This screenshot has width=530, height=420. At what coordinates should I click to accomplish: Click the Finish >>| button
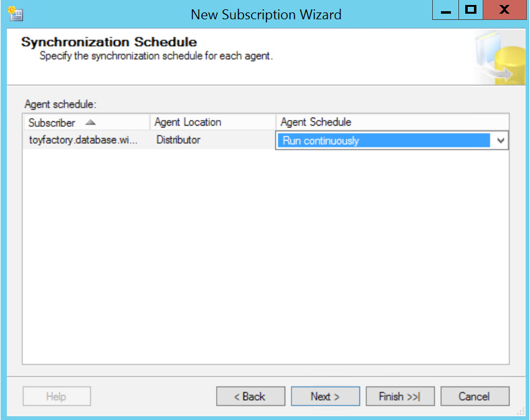[x=400, y=396]
